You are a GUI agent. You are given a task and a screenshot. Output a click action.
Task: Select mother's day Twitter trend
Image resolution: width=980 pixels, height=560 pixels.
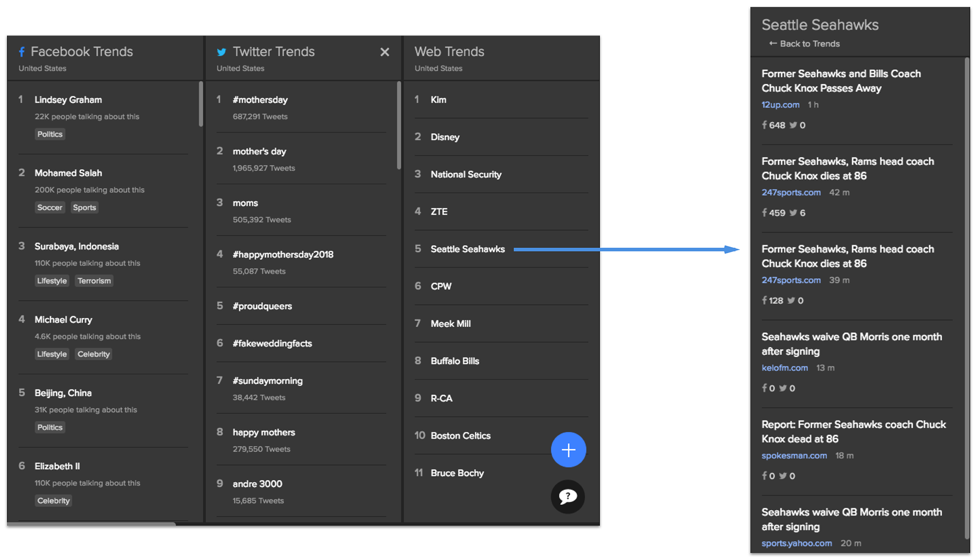(259, 151)
